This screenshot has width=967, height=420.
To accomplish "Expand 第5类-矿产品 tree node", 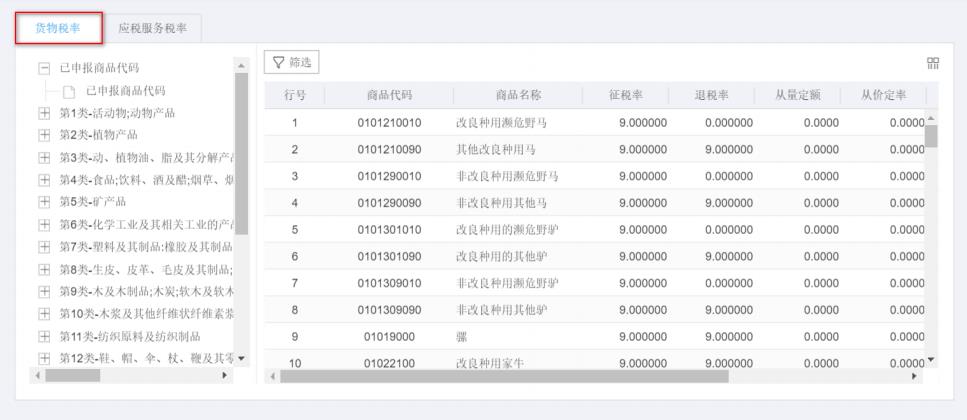I will [x=44, y=202].
